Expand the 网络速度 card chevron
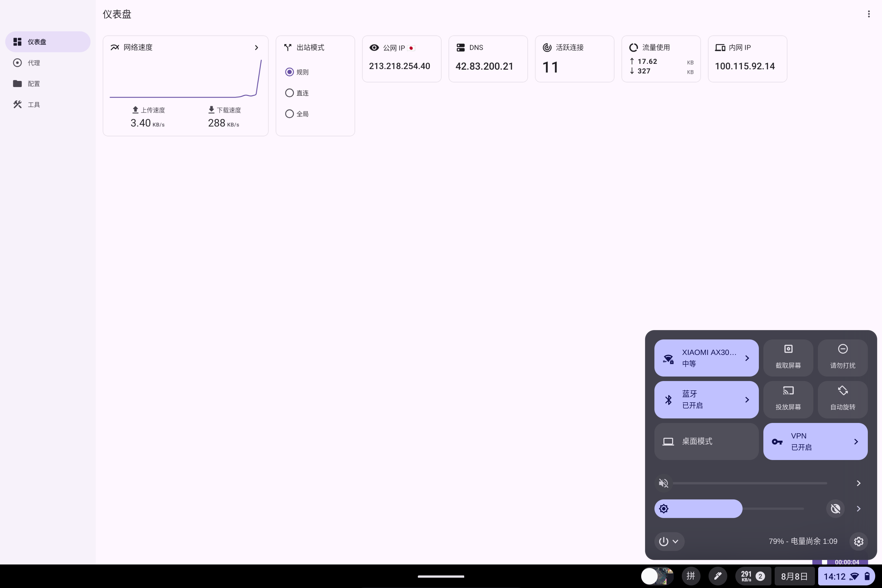This screenshot has width=882, height=588. coord(257,48)
